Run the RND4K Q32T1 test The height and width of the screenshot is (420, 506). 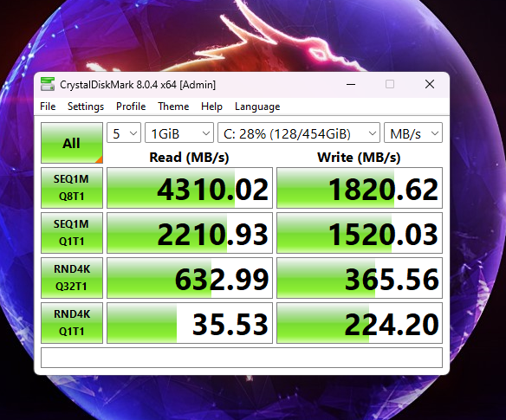pyautogui.click(x=72, y=278)
